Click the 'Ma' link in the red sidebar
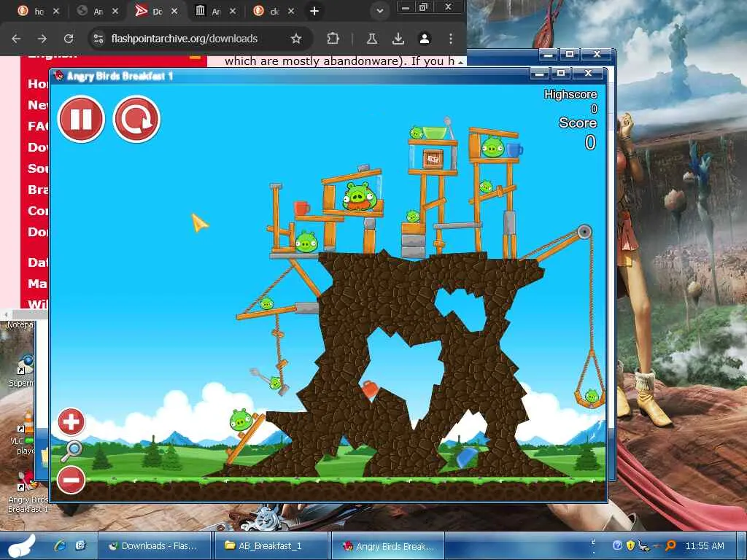The height and width of the screenshot is (560, 747). coord(38,284)
